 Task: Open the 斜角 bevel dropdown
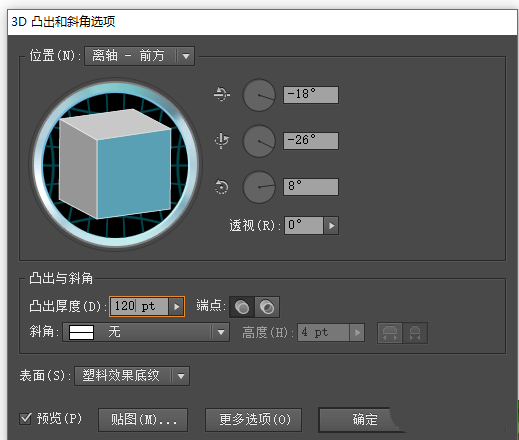tap(146, 332)
